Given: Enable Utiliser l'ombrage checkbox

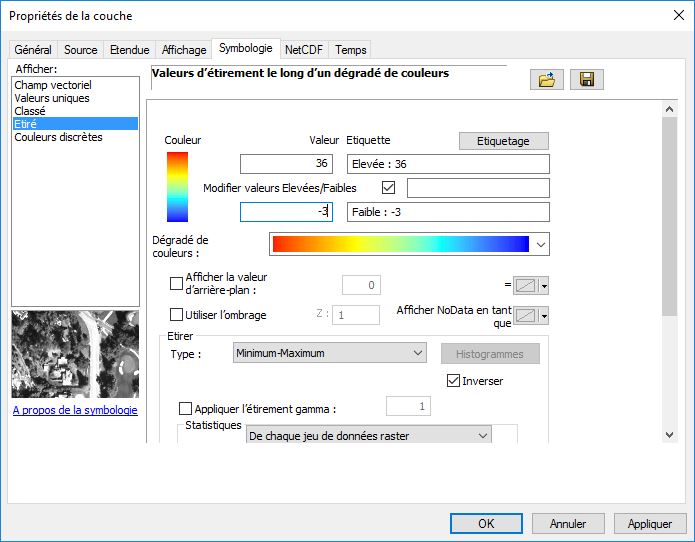Looking at the screenshot, I should click(177, 315).
